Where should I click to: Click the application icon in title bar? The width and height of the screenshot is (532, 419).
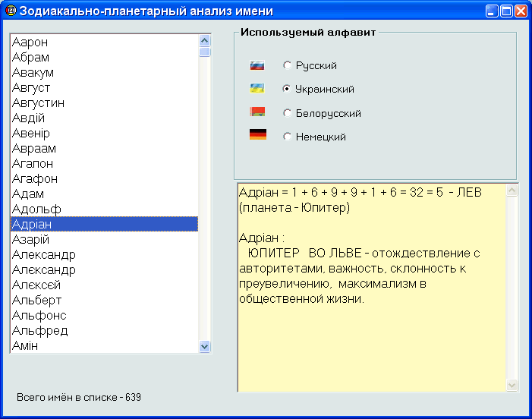pyautogui.click(x=11, y=11)
